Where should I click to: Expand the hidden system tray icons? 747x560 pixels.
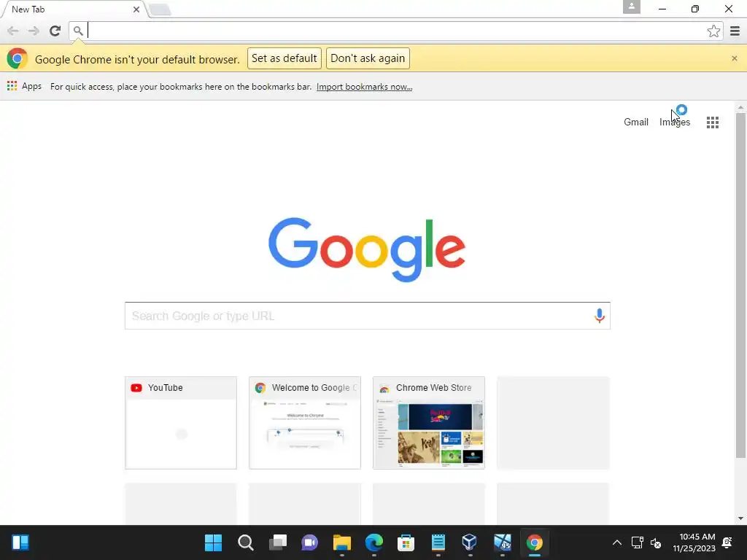[x=617, y=542]
